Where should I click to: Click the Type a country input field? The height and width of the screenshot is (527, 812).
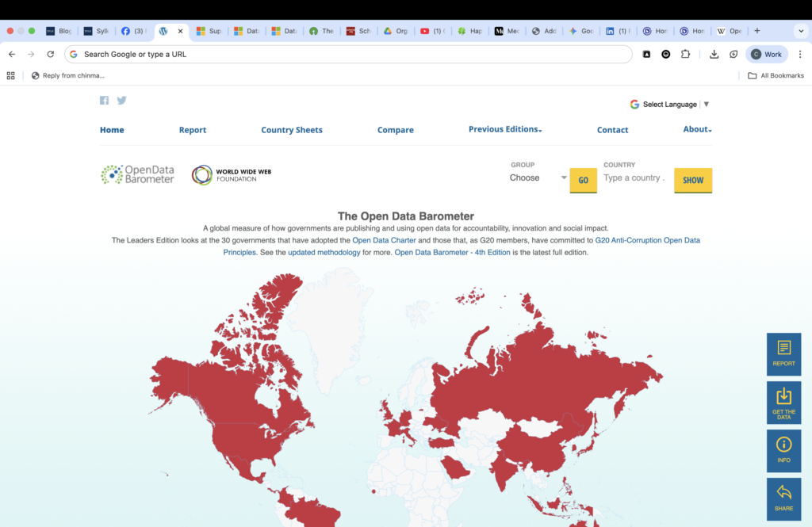[634, 178]
